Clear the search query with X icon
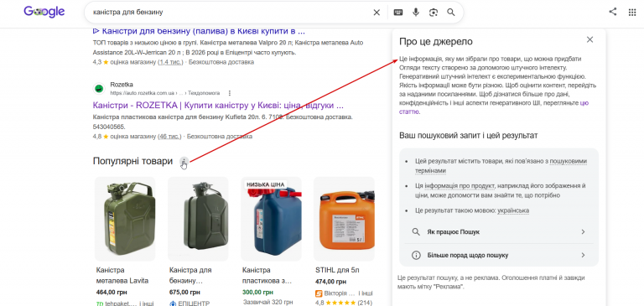 point(377,13)
